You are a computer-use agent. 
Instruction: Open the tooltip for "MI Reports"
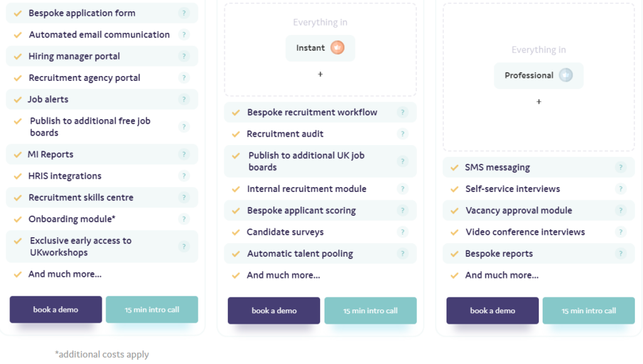click(184, 154)
